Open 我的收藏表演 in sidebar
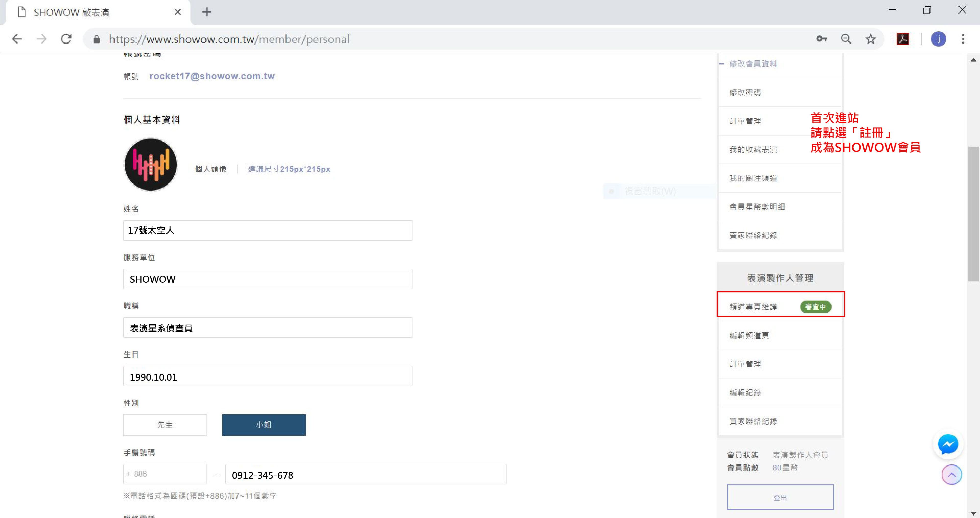Image resolution: width=980 pixels, height=518 pixels. tap(753, 150)
